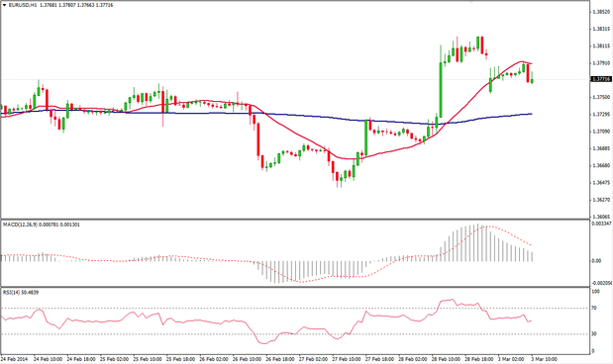The image size is (613, 364).
Task: Click the 24 Feb 2014 time axis label
Action: point(14,358)
